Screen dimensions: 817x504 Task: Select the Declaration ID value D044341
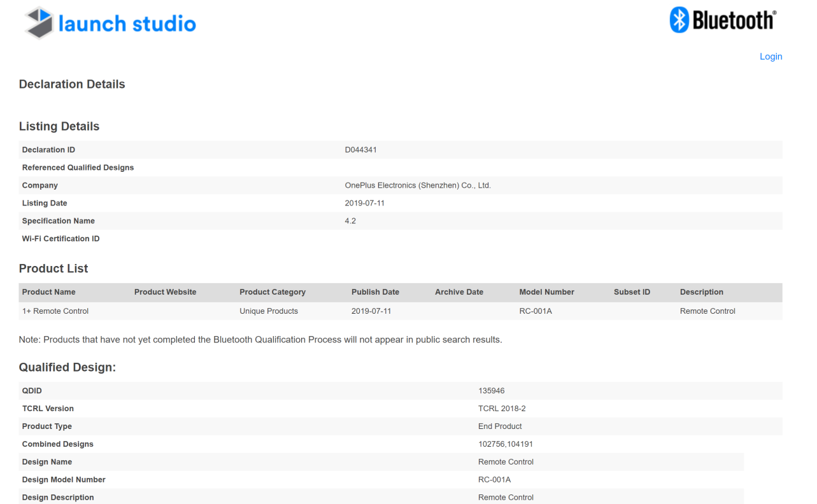point(360,150)
